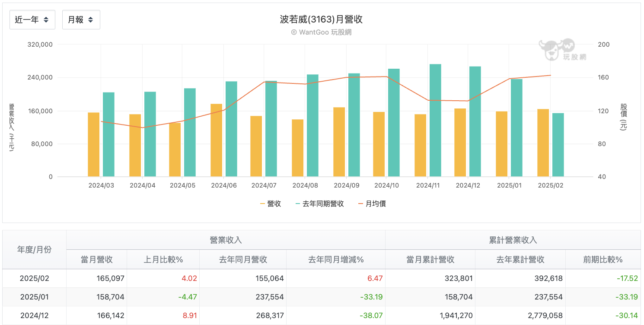Click the 上月比較% column header
Viewport: 644px width, 325px height.
click(163, 259)
